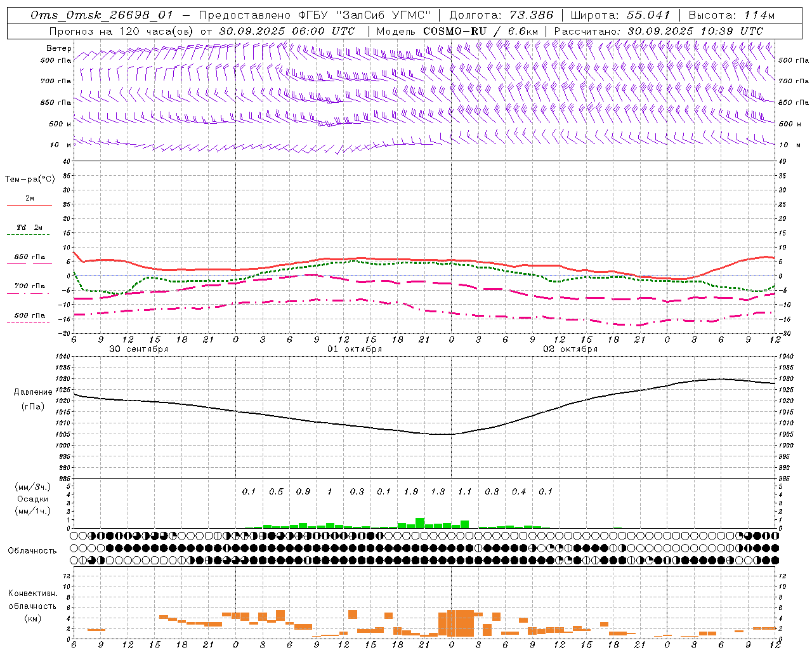812x650 pixels.
Task: Click the (мм/1ч.) precipitation unit label
Action: (x=33, y=511)
